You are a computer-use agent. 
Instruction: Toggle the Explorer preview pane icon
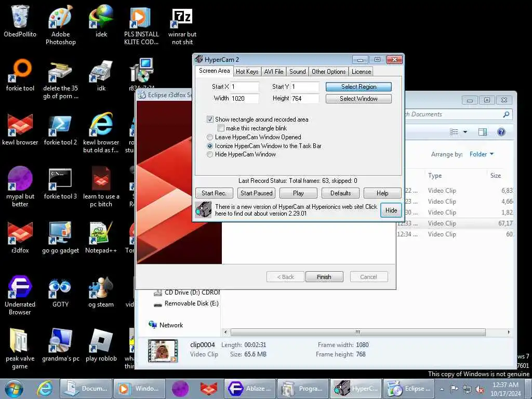(x=482, y=132)
